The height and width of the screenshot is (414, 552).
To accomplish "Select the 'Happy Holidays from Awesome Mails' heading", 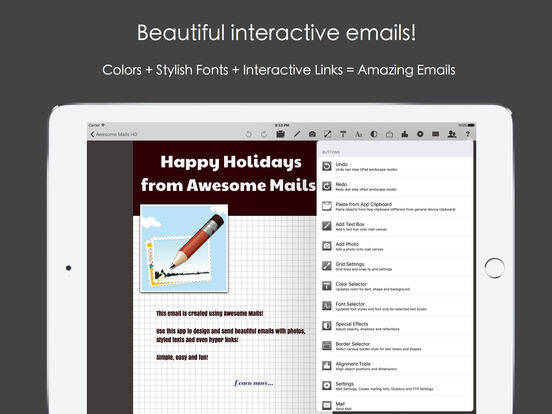I will [x=228, y=174].
